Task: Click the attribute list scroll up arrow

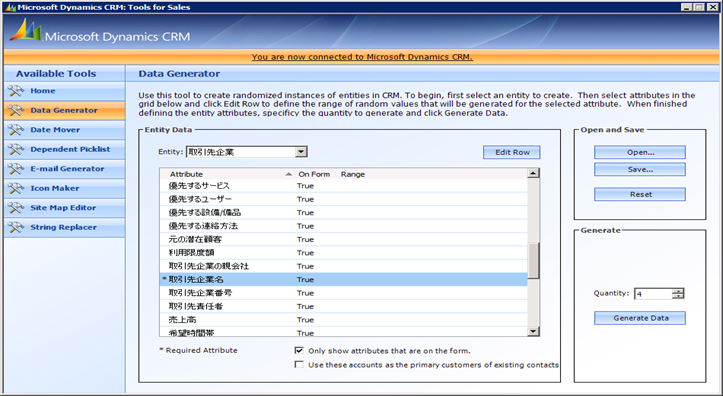Action: click(x=533, y=173)
